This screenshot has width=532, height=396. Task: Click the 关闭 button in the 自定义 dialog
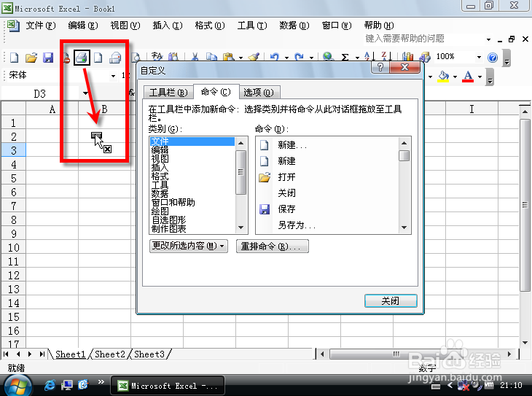click(x=391, y=301)
